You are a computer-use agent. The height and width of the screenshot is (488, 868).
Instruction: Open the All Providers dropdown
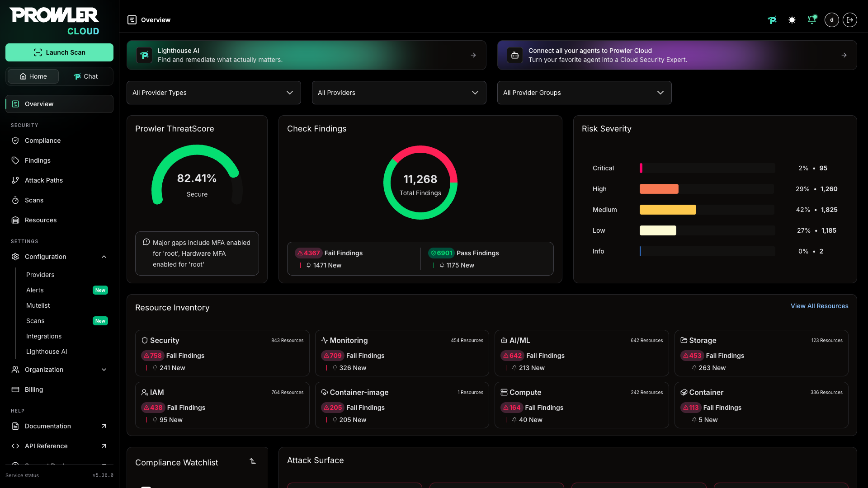pos(399,93)
